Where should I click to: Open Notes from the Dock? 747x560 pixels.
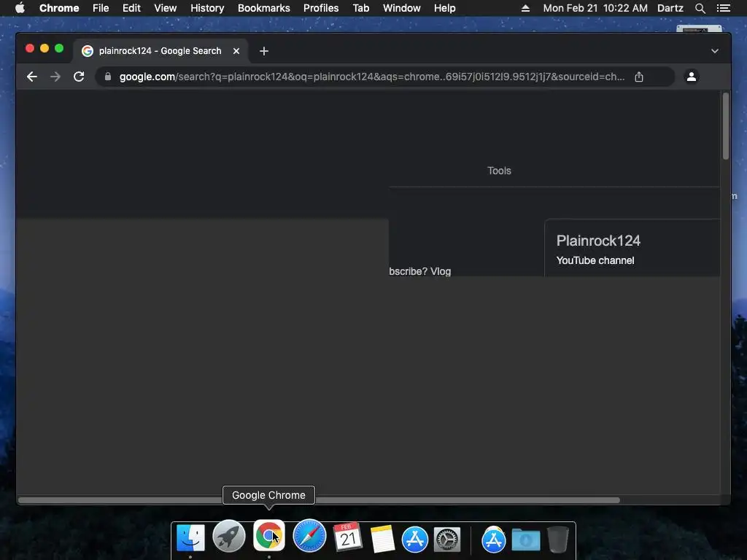point(382,539)
